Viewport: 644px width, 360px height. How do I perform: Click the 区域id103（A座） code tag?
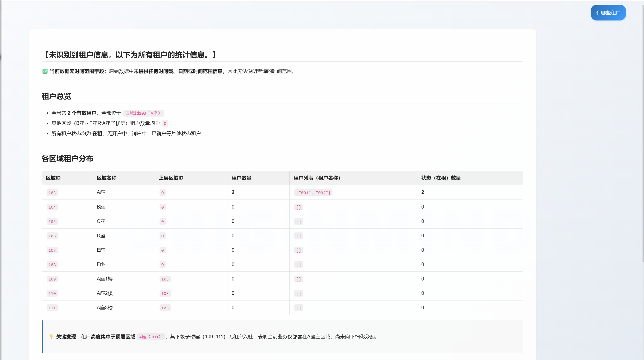tap(143, 113)
